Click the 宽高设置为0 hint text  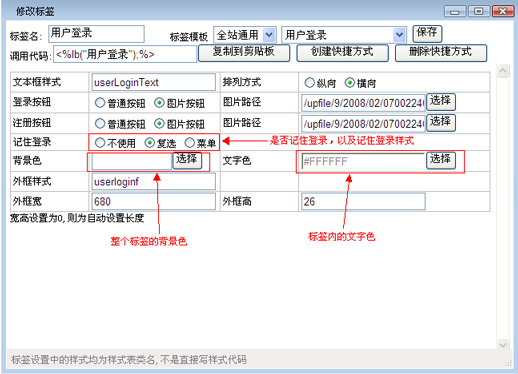(x=77, y=218)
